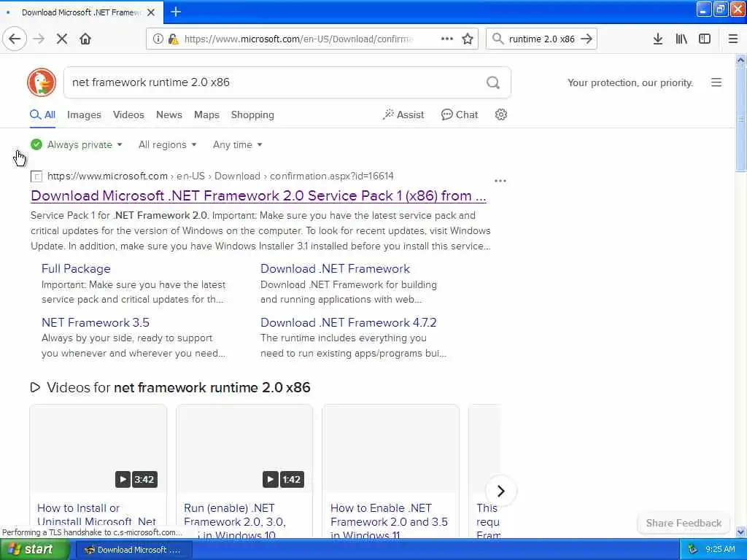Show site information icon in address bar
The width and height of the screenshot is (747, 560).
(x=158, y=39)
